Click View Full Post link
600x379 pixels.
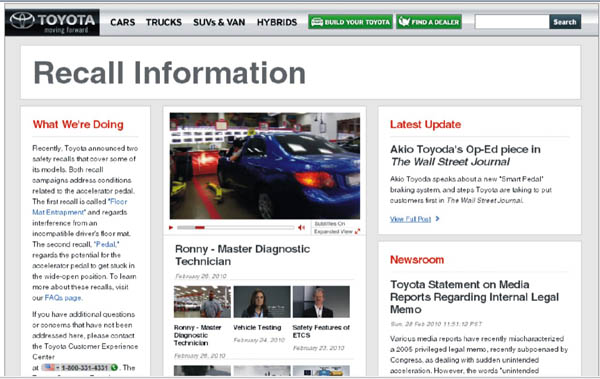tap(410, 219)
